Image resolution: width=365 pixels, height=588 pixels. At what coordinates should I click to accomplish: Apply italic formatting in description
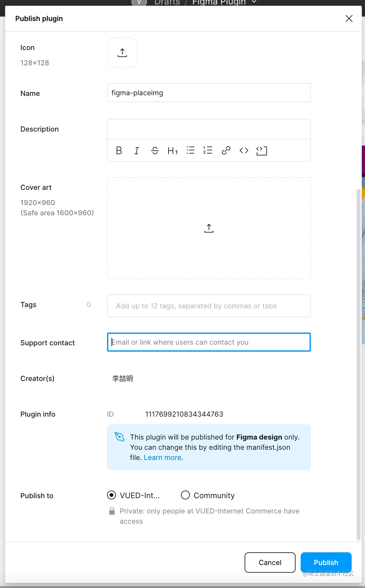tap(137, 150)
